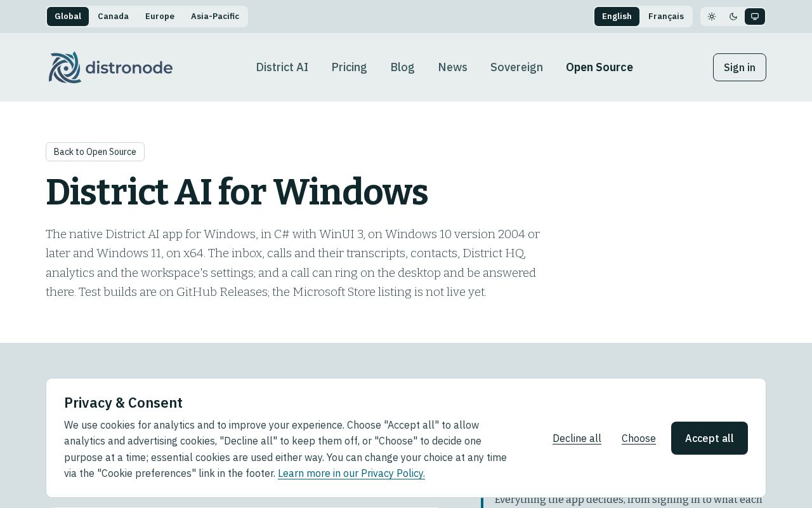Select the Europe region
The width and height of the screenshot is (812, 508).
[160, 17]
